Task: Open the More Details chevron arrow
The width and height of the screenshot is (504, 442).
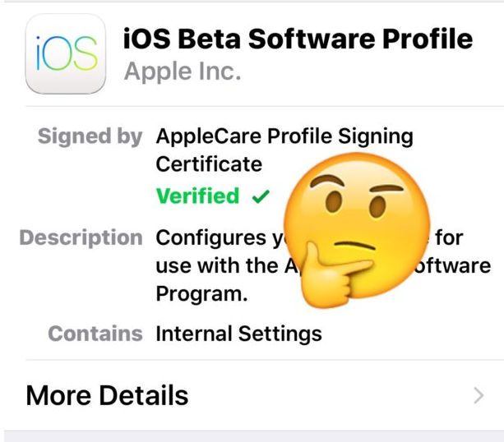Action: coord(479,395)
